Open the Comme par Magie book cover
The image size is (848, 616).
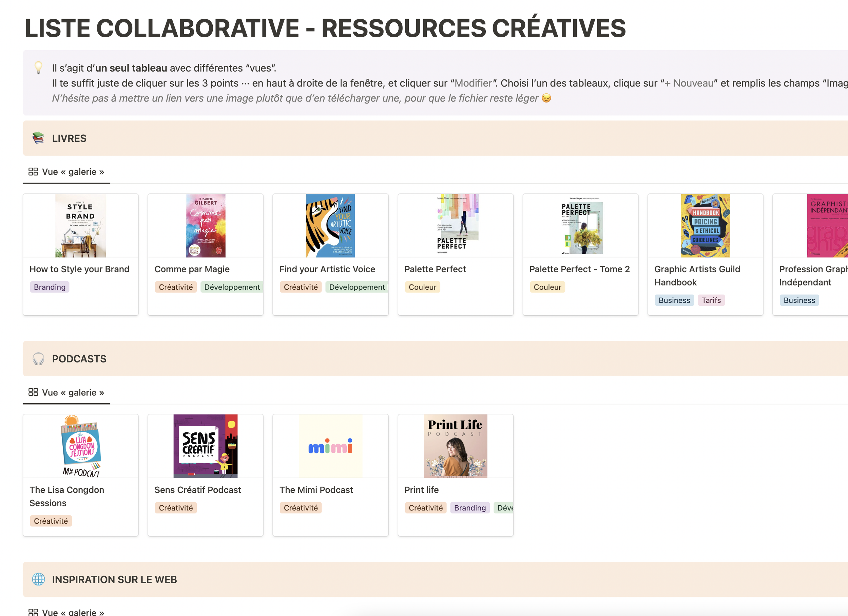(x=206, y=226)
